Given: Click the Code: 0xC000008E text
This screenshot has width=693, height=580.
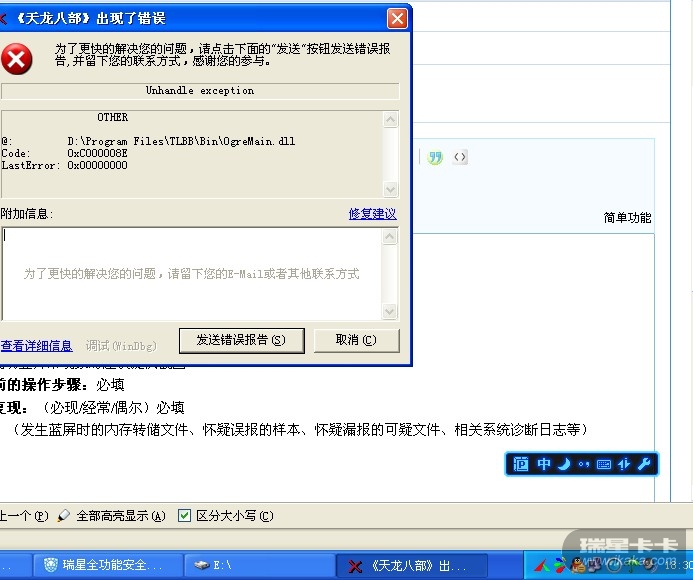Looking at the screenshot, I should click(65, 153).
